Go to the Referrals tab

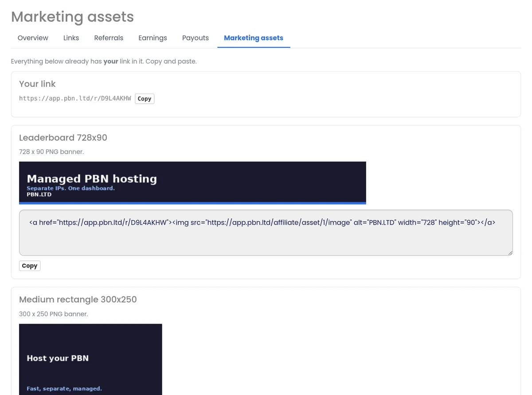tap(109, 38)
